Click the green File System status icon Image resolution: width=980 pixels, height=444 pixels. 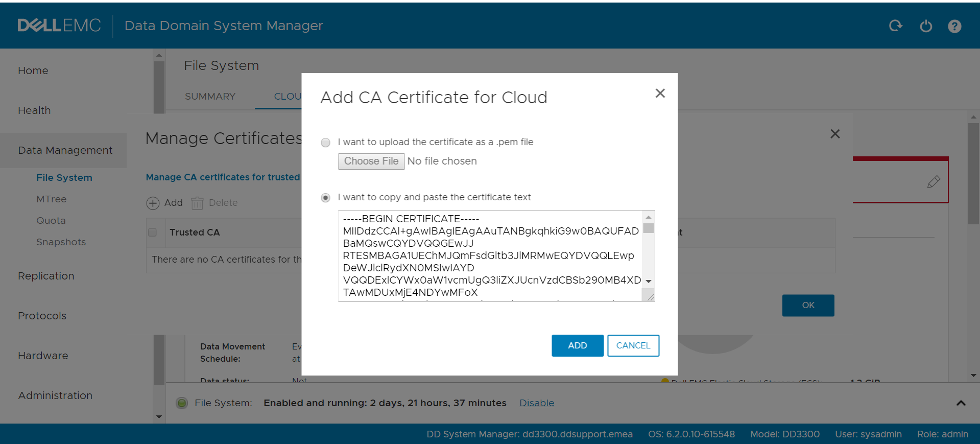(x=181, y=403)
